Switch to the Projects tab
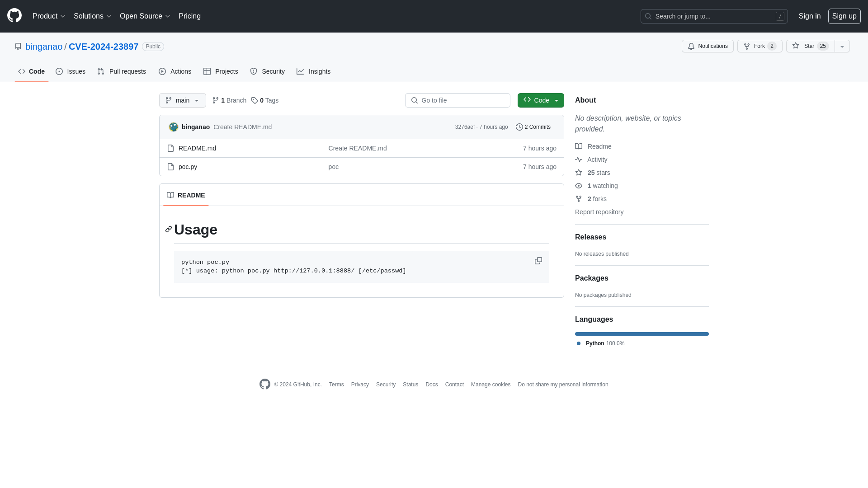 click(x=221, y=71)
